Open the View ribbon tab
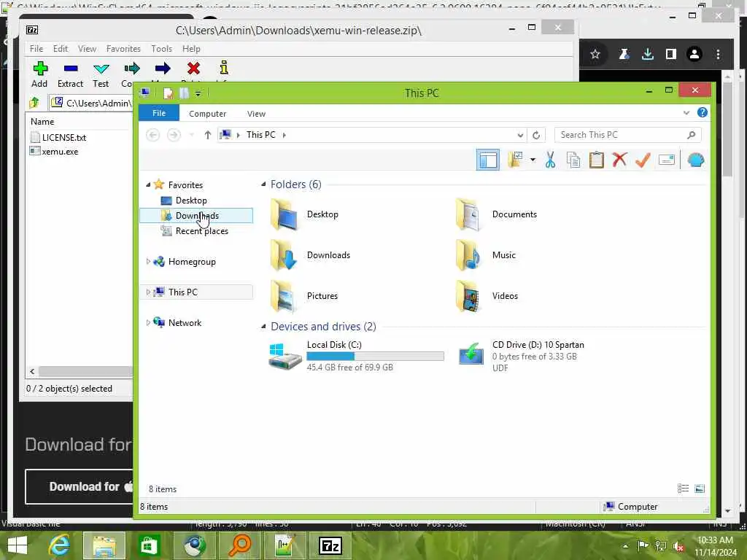747x560 pixels. (x=256, y=114)
